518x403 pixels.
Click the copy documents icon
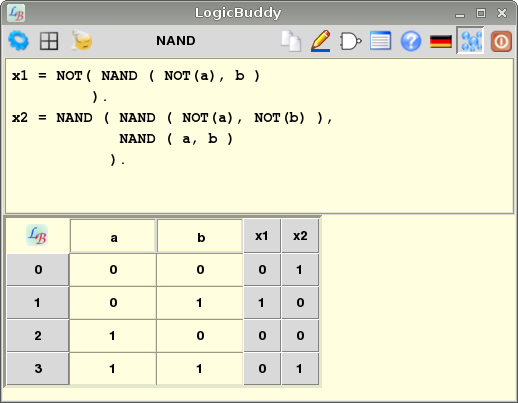(291, 41)
